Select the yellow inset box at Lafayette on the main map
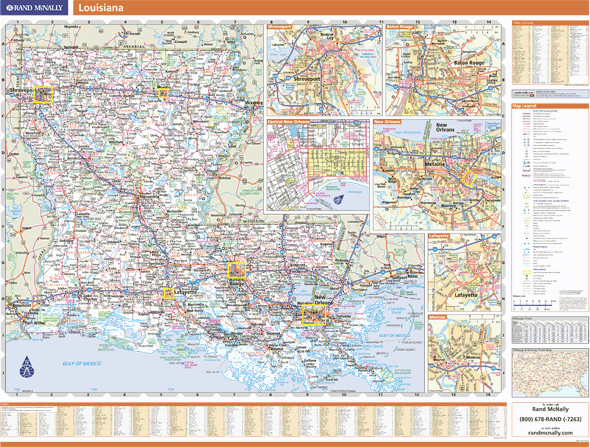The image size is (590, 447). [x=169, y=293]
